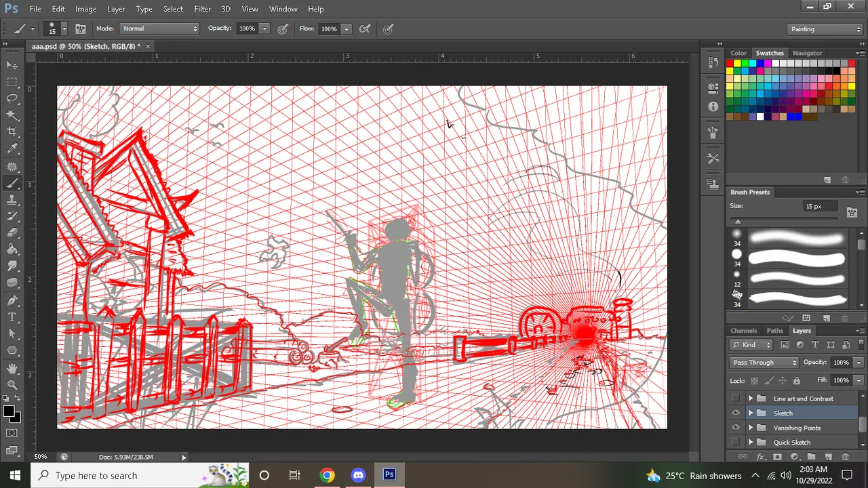Switch to the Navigator tab

(807, 53)
